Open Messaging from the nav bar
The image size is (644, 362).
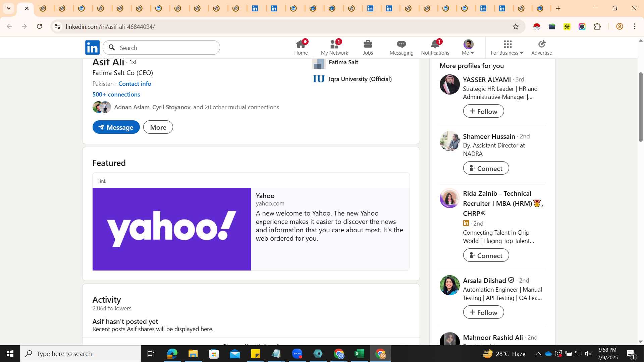pyautogui.click(x=401, y=47)
